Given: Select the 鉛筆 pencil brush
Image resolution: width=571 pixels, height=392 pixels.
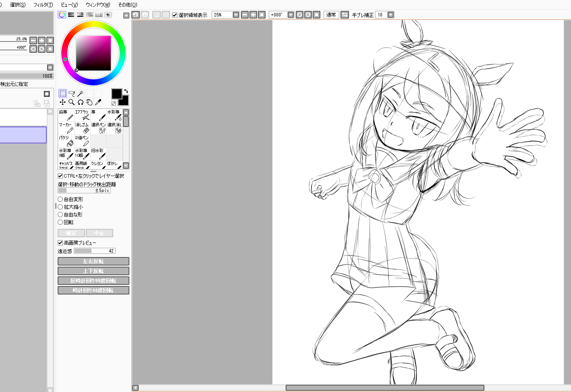Looking at the screenshot, I should point(66,115).
